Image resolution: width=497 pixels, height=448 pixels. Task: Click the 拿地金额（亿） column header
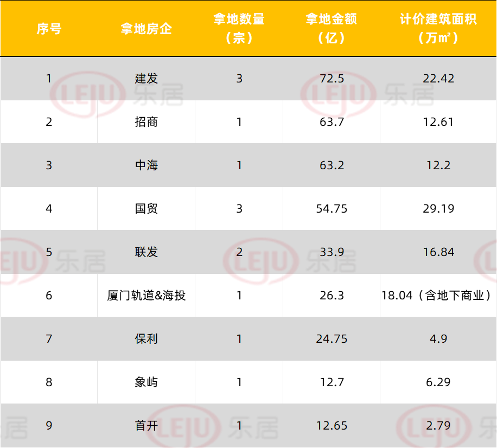pos(332,29)
